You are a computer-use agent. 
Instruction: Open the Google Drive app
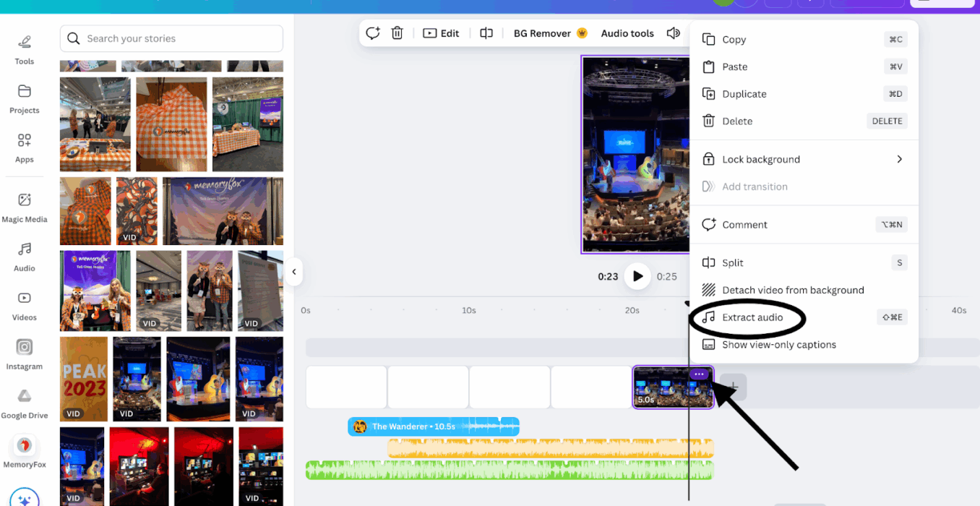pos(25,403)
